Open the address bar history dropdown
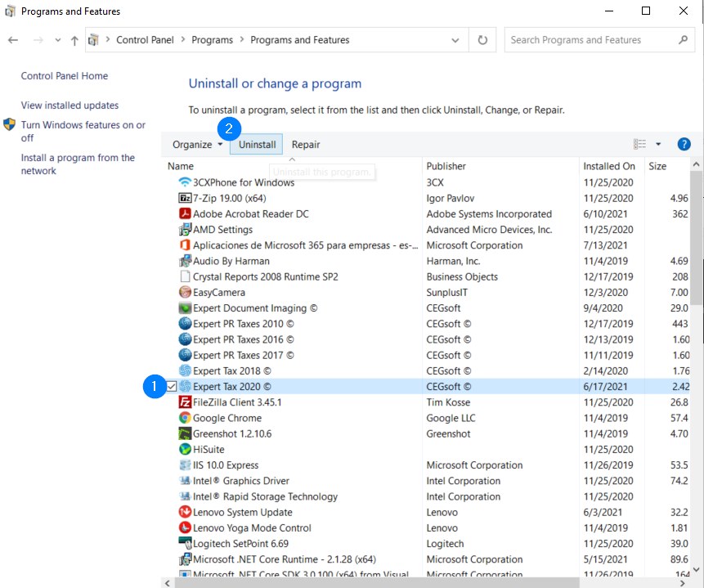The image size is (704, 588). coord(455,40)
